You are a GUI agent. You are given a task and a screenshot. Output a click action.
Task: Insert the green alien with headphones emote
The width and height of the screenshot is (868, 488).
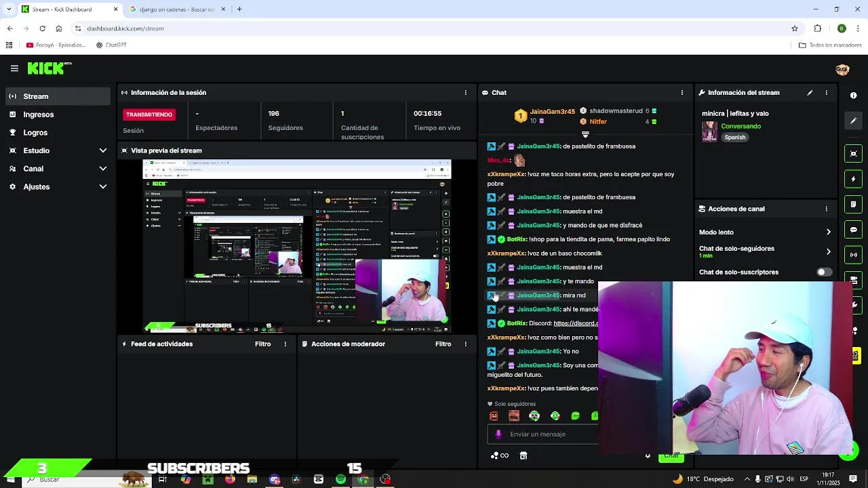coord(534,415)
